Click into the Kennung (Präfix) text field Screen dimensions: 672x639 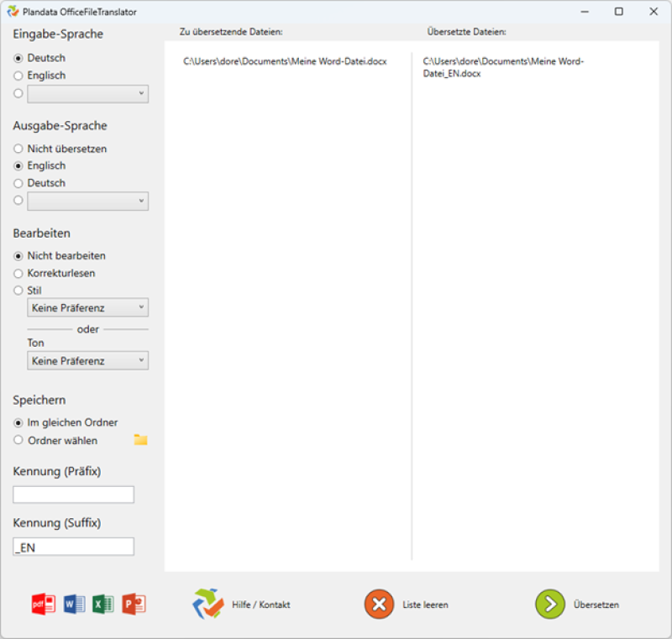[73, 495]
